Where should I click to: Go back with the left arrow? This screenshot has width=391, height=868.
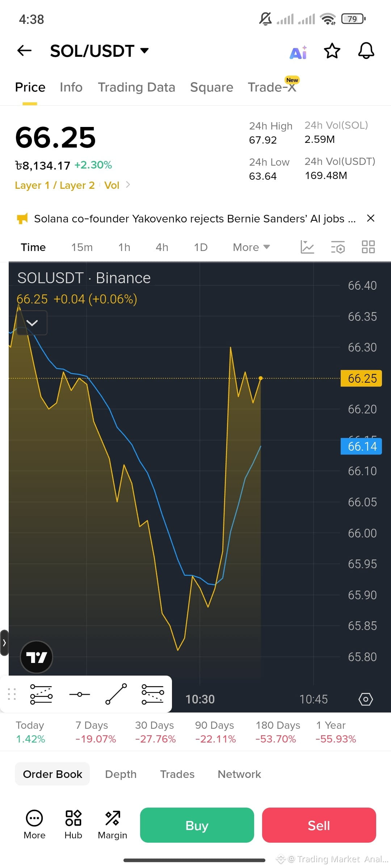25,51
